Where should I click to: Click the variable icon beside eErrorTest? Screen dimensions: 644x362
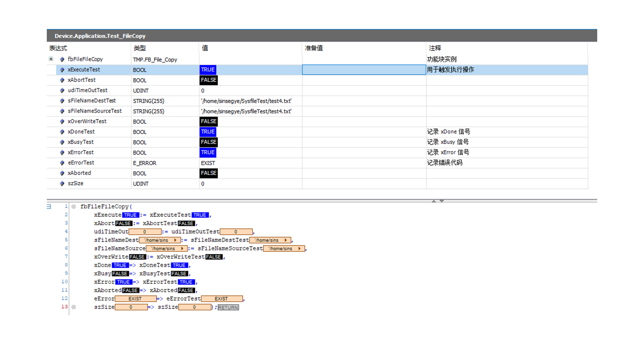(62, 163)
